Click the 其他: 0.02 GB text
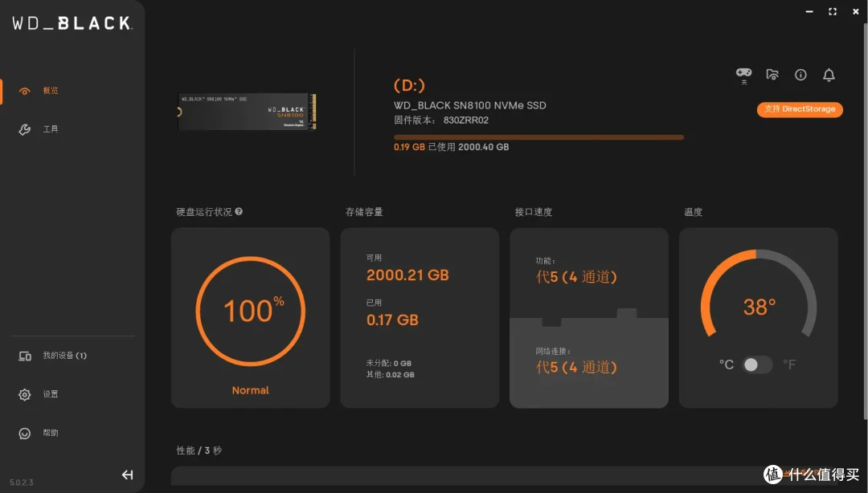 [x=391, y=375]
